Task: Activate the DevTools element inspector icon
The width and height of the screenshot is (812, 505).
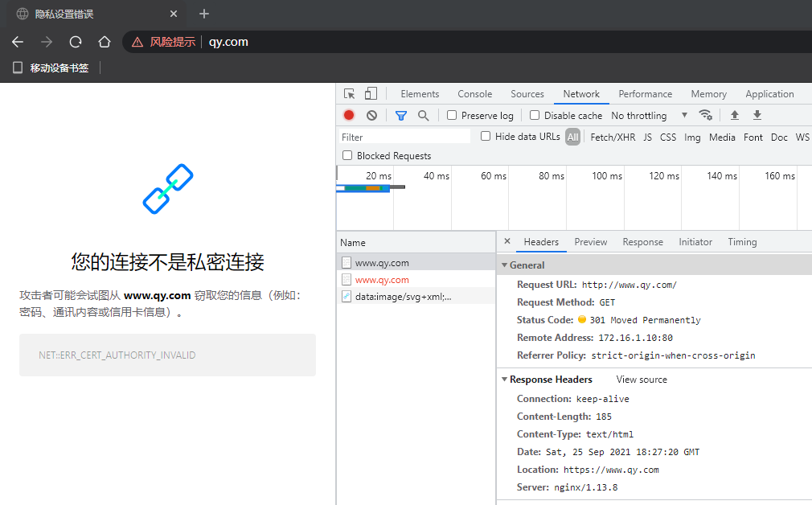Action: click(350, 94)
